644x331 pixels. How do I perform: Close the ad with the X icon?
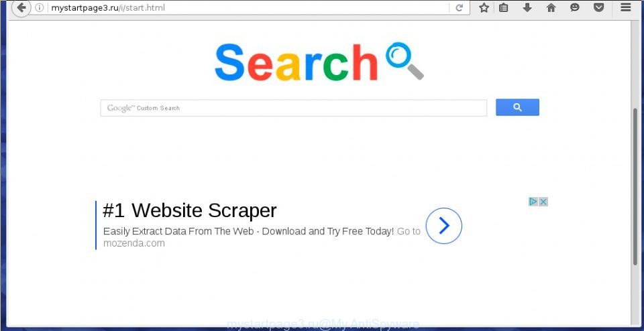(x=543, y=202)
